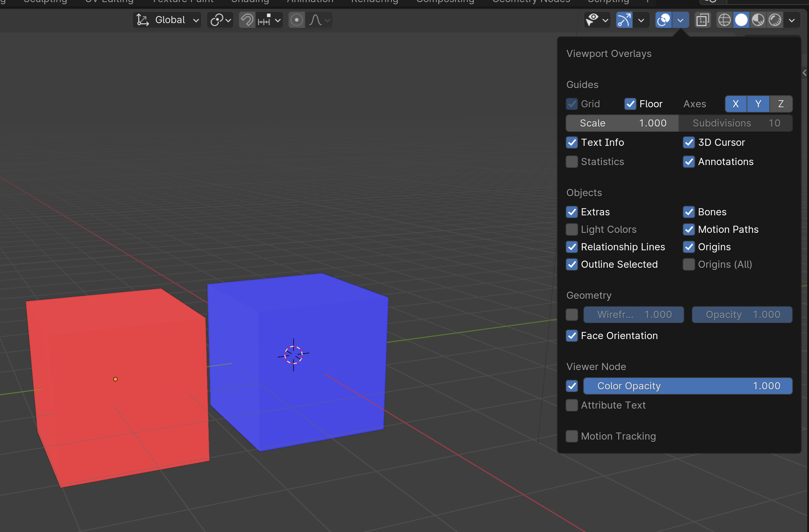Uncheck the Text Info checkbox
Screen dimensions: 809x532
point(572,143)
